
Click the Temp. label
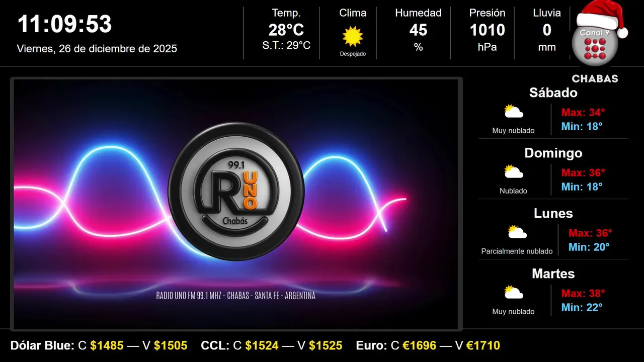coord(286,13)
